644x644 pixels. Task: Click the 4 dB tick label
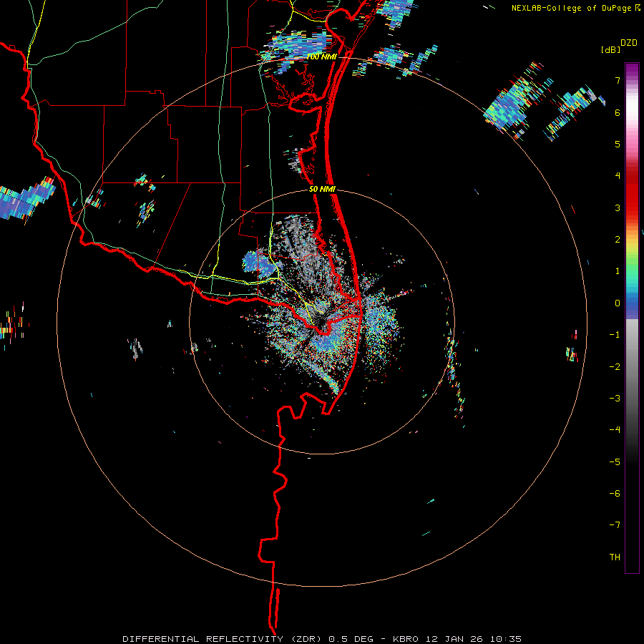coord(618,176)
